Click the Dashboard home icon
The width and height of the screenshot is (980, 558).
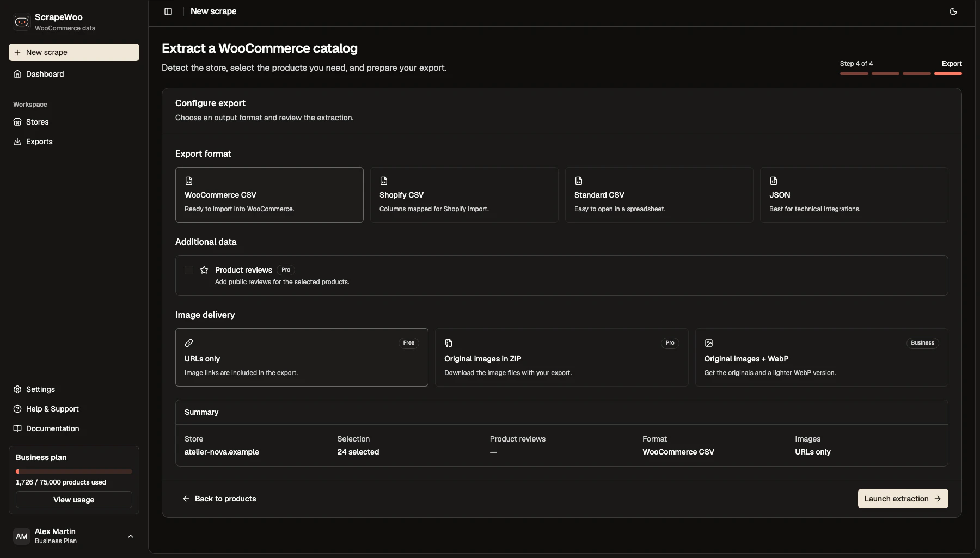[x=17, y=74]
